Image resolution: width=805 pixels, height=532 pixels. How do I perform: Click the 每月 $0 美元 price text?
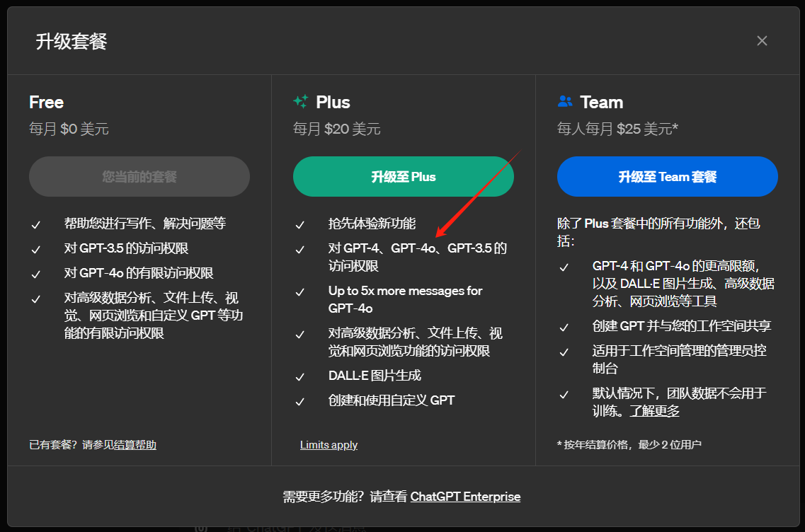69,129
